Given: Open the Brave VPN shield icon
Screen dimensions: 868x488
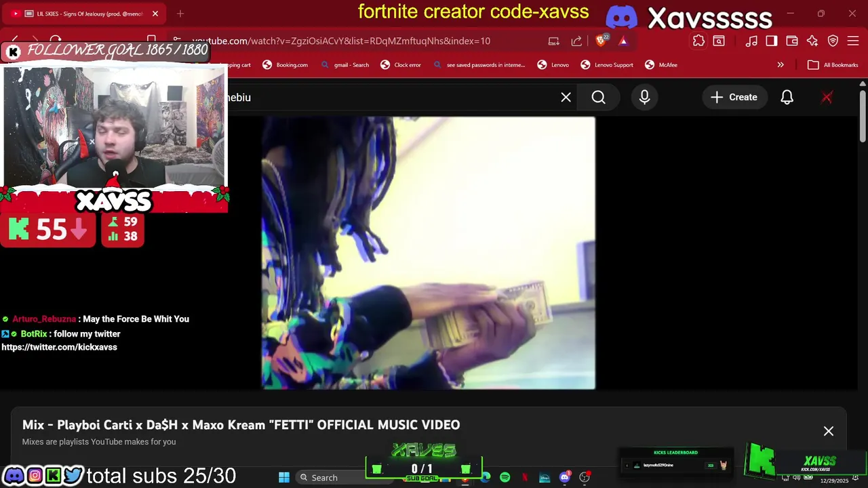Looking at the screenshot, I should (833, 41).
